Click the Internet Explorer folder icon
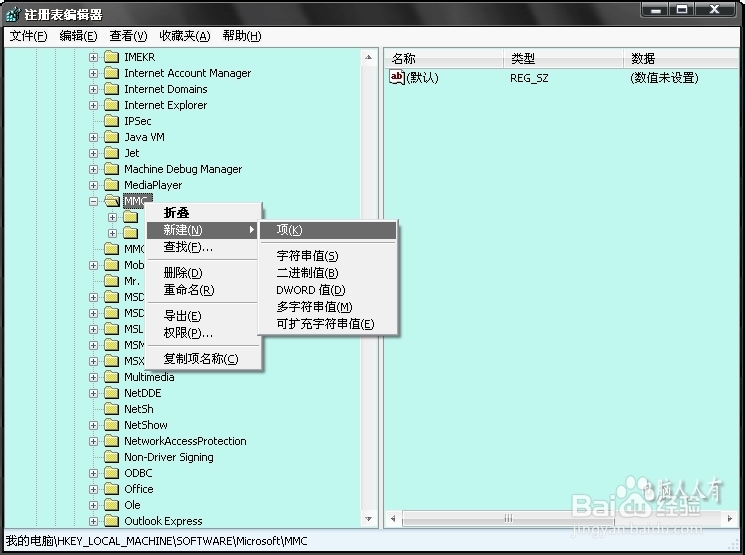The image size is (745, 555). [112, 105]
